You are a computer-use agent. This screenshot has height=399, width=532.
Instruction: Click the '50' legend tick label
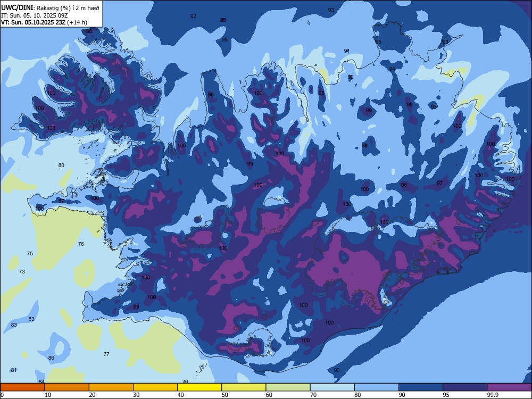coord(225,395)
